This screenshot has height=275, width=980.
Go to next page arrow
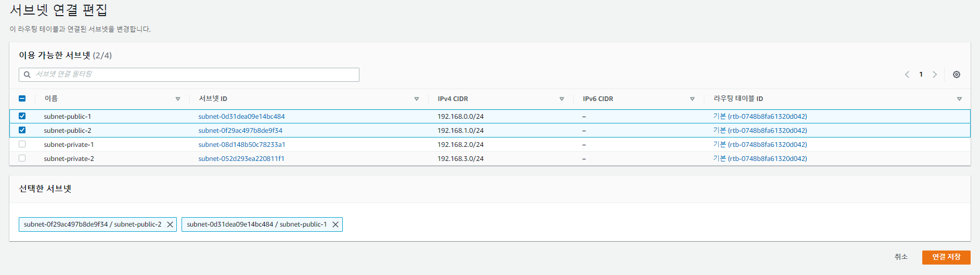[934, 74]
